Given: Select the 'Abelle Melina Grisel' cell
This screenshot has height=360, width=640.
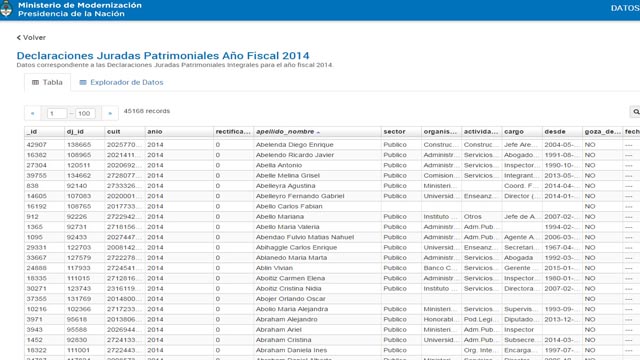Looking at the screenshot, I should coord(318,176).
